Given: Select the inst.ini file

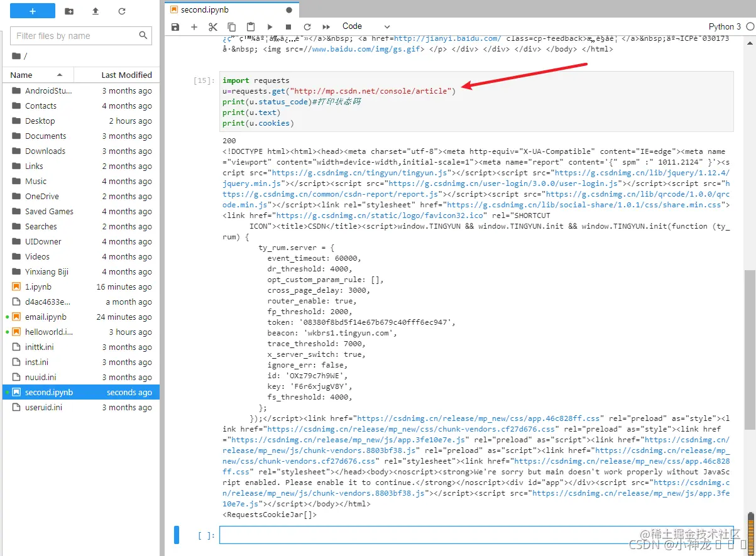Looking at the screenshot, I should click(x=81, y=362).
